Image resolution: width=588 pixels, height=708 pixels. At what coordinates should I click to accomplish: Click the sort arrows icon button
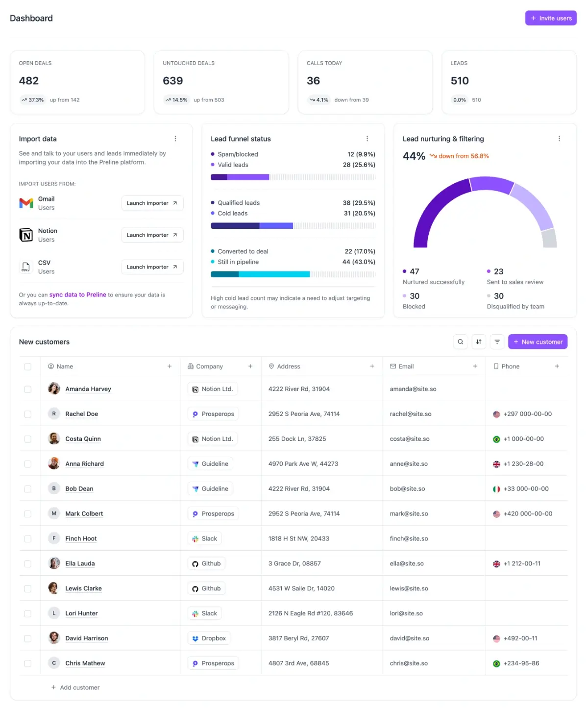pos(479,342)
